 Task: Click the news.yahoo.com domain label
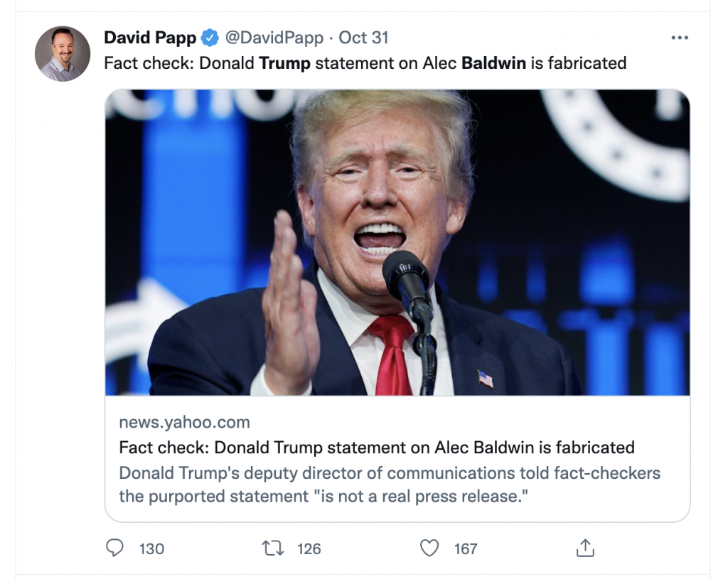(184, 422)
